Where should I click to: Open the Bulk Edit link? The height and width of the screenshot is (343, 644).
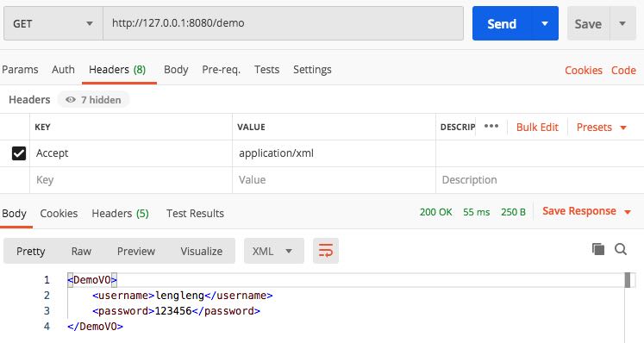pyautogui.click(x=537, y=128)
